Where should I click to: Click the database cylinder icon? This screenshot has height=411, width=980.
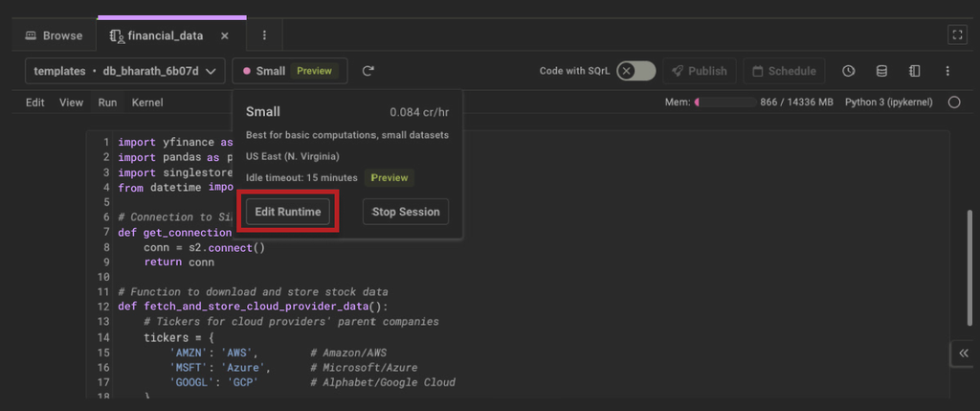881,71
